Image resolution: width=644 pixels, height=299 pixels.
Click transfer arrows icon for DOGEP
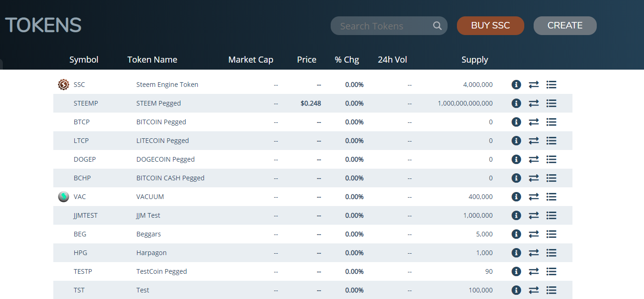coord(534,159)
